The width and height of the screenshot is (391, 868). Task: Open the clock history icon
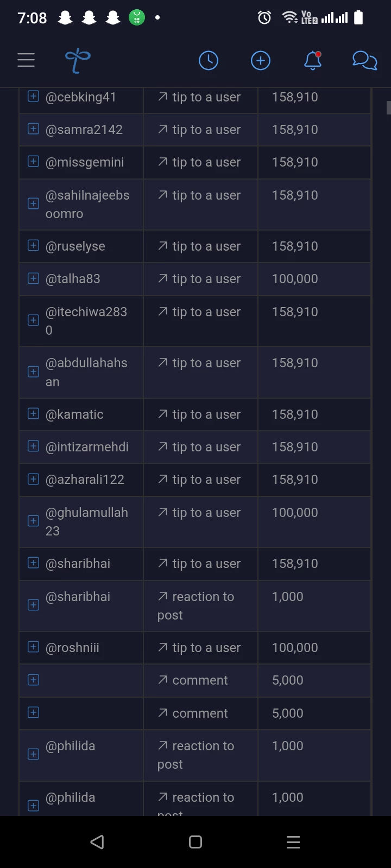(209, 60)
